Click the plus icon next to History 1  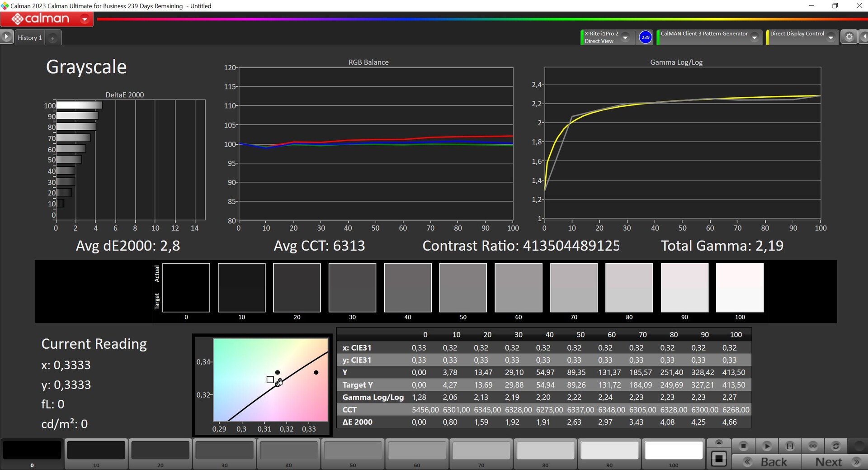click(52, 38)
